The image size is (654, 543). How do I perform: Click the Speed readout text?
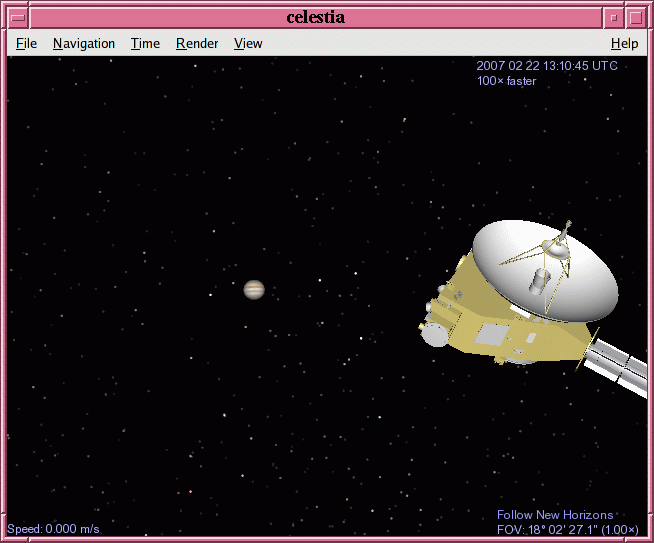53,528
